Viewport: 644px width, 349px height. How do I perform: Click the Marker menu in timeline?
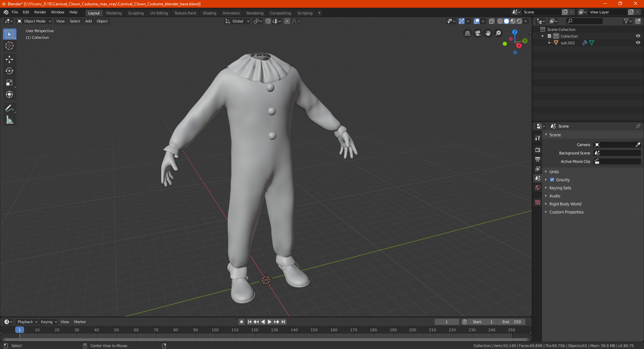click(x=80, y=322)
